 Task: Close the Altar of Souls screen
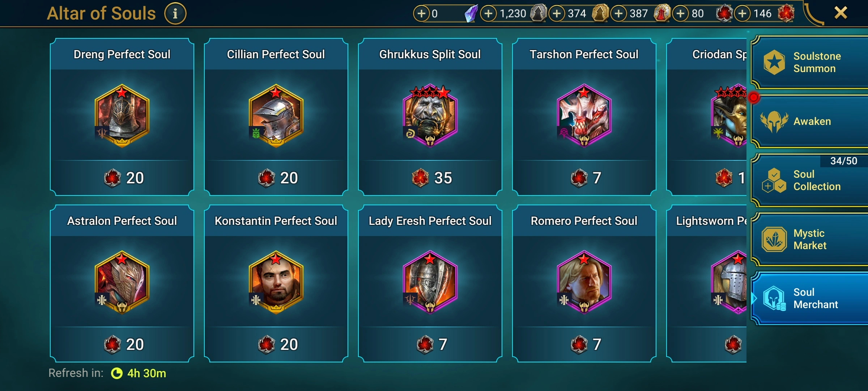[x=841, y=13]
